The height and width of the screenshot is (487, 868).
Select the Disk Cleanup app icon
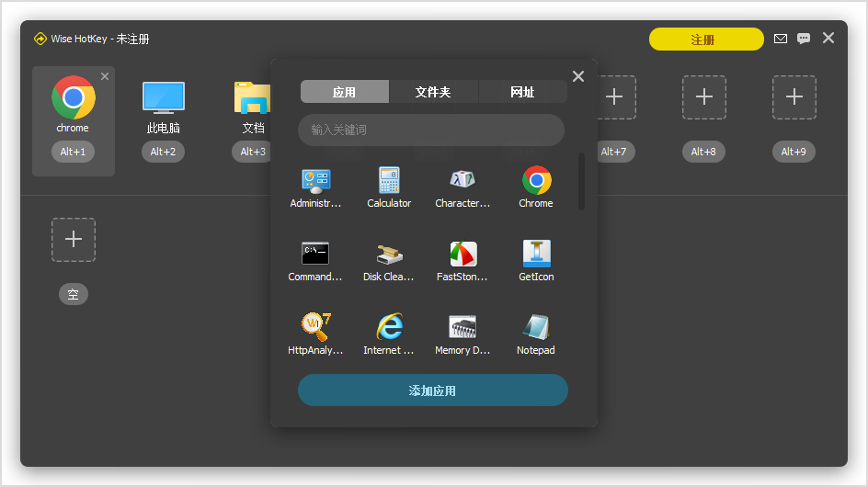(389, 254)
